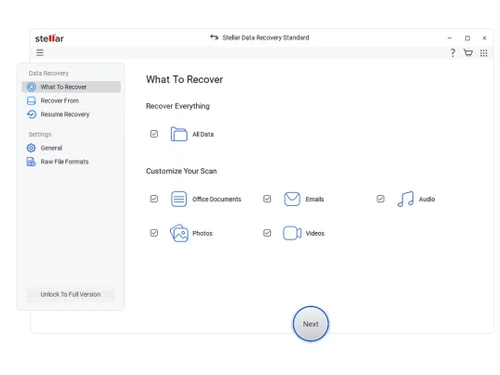
Task: Click Stellar Data Recovery Standard title text
Action: 266,38
